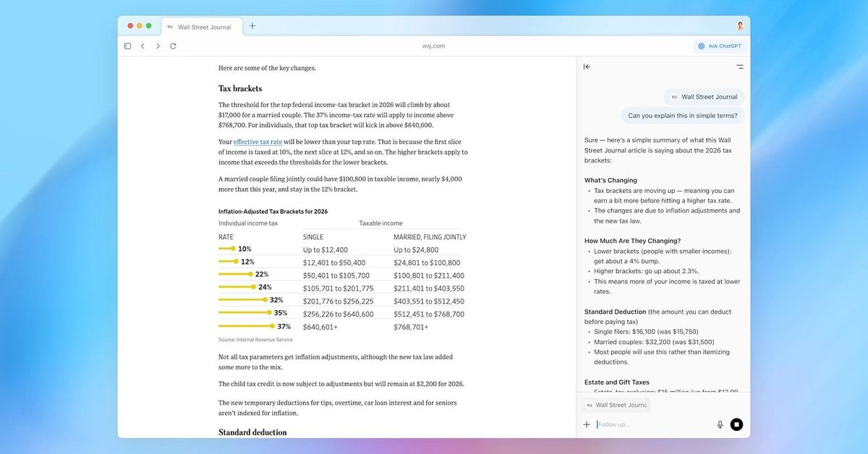
Task: Go forward to the next page
Action: coord(158,46)
